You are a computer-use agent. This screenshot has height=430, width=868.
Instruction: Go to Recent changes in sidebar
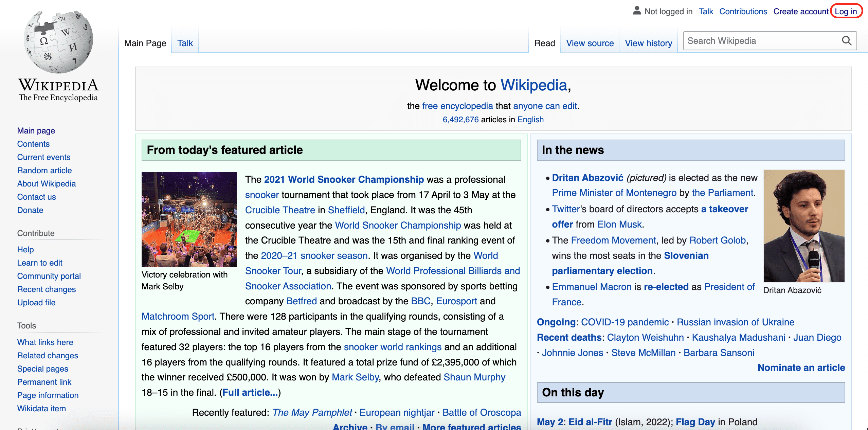(x=47, y=289)
